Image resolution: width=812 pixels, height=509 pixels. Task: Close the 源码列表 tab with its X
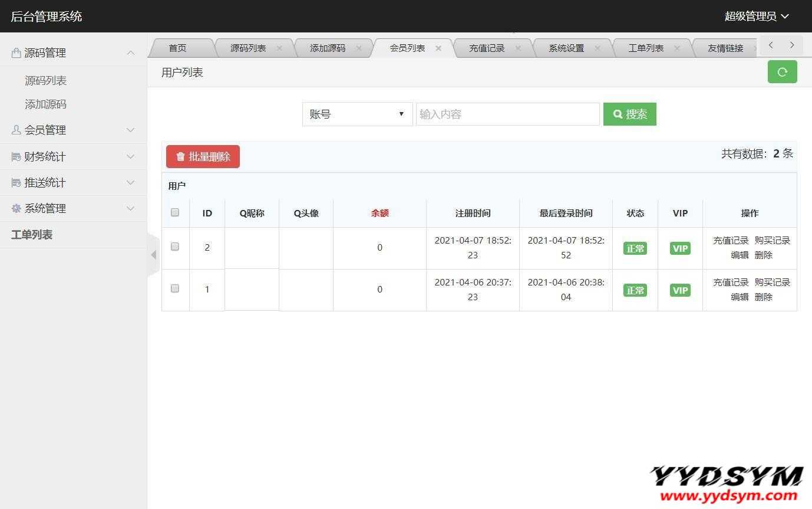tap(279, 48)
